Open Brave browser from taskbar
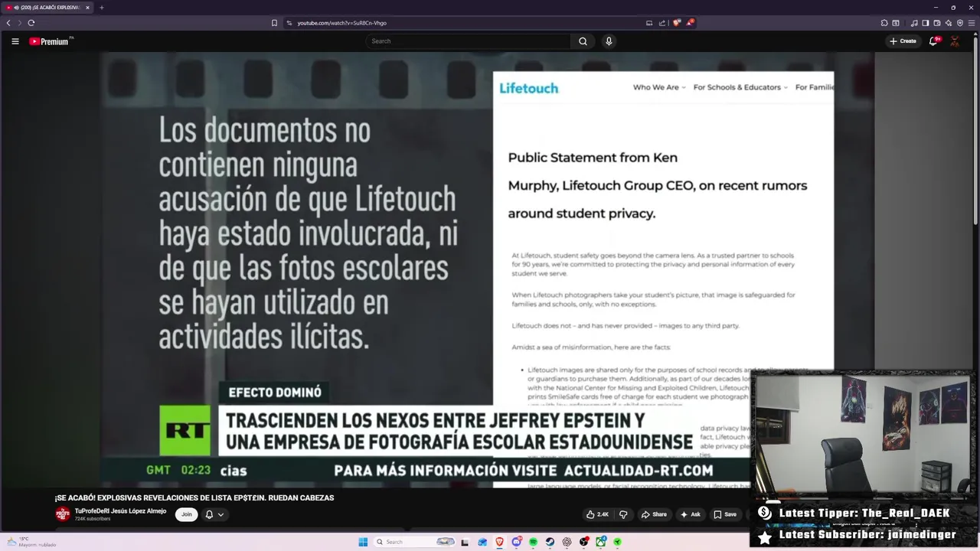Image resolution: width=980 pixels, height=551 pixels. tap(500, 542)
